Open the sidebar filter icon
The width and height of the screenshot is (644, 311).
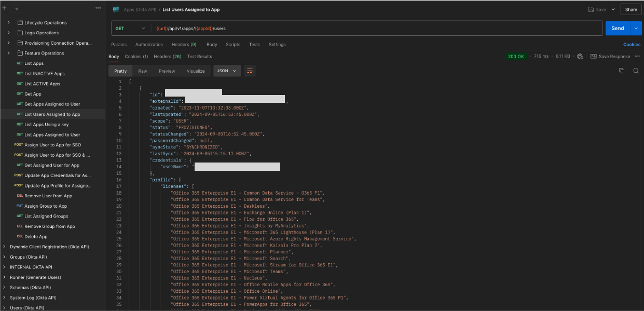click(16, 8)
